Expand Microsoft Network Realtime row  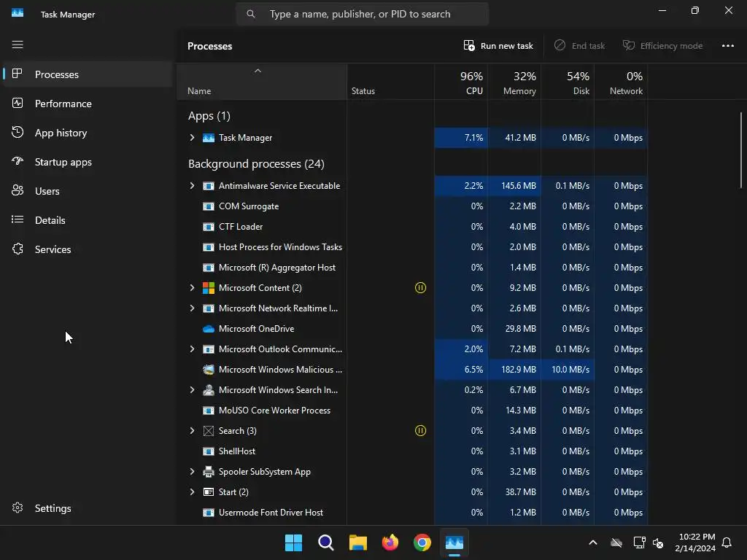coord(192,308)
